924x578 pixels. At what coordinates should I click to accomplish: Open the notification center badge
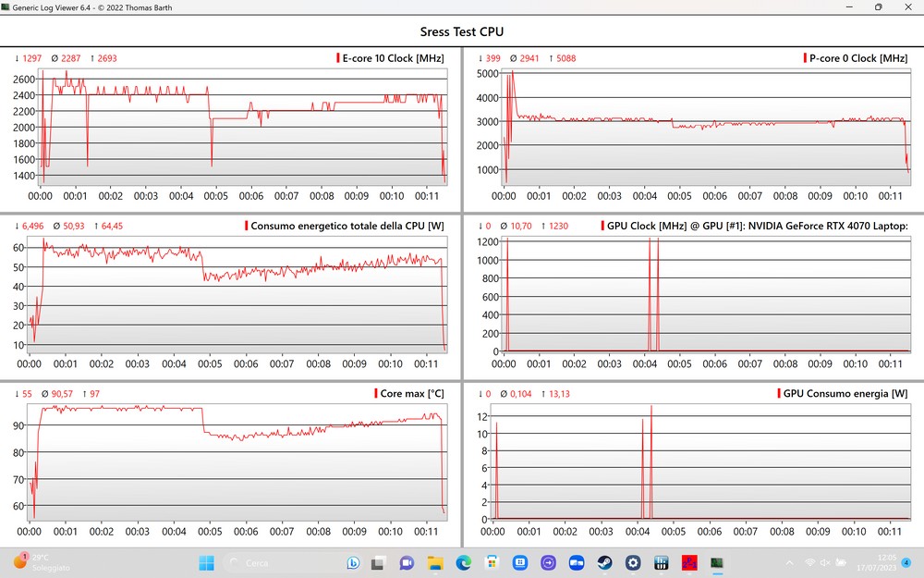906,562
